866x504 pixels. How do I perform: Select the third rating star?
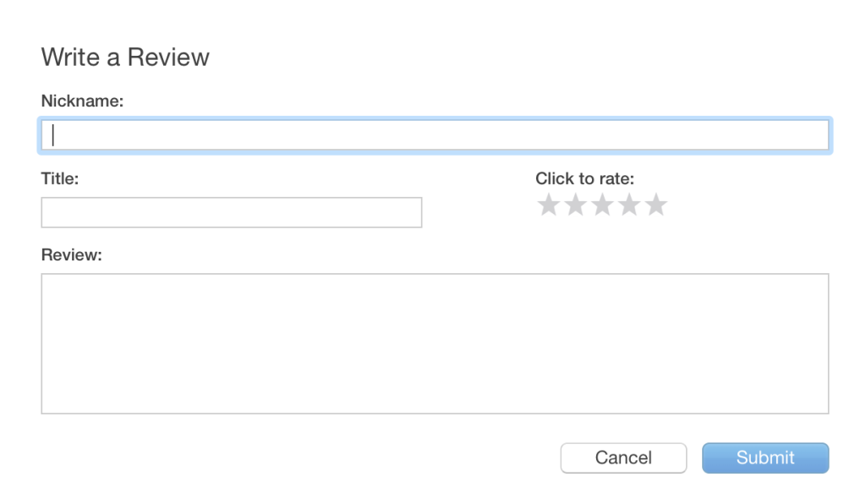click(602, 205)
